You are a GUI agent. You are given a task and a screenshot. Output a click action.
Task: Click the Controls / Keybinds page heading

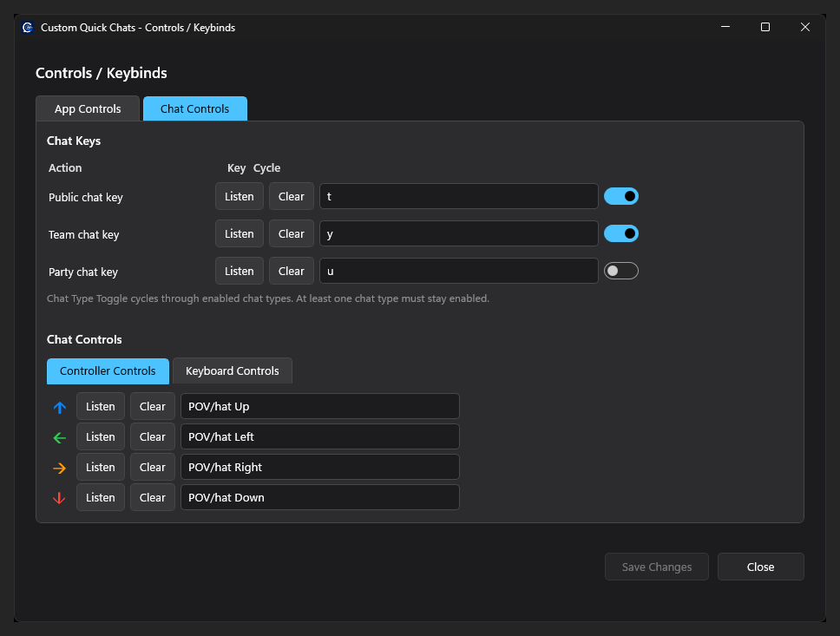click(102, 73)
